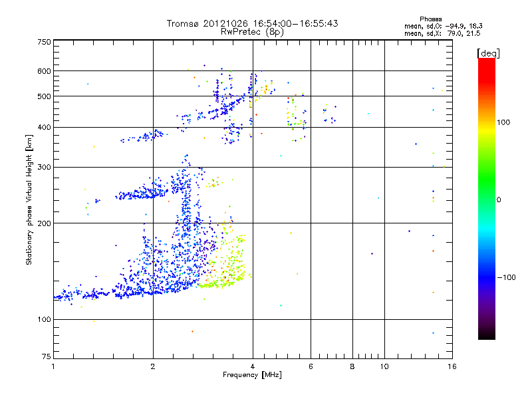
Task: Click the "RwPretec (8p)" subtitle
Action: click(x=252, y=32)
